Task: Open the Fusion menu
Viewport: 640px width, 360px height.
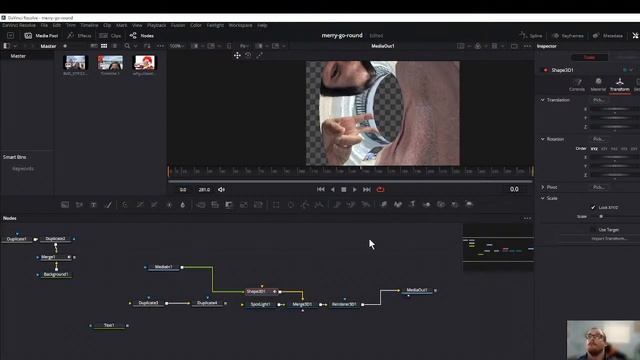Action: (x=178, y=25)
